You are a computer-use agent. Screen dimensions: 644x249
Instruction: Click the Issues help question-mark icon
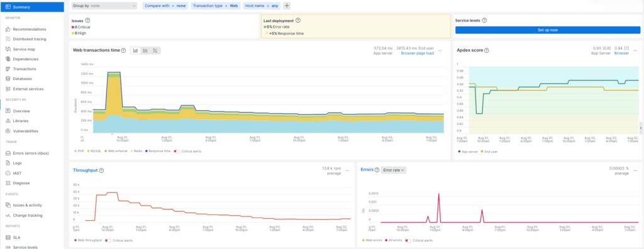click(x=87, y=20)
